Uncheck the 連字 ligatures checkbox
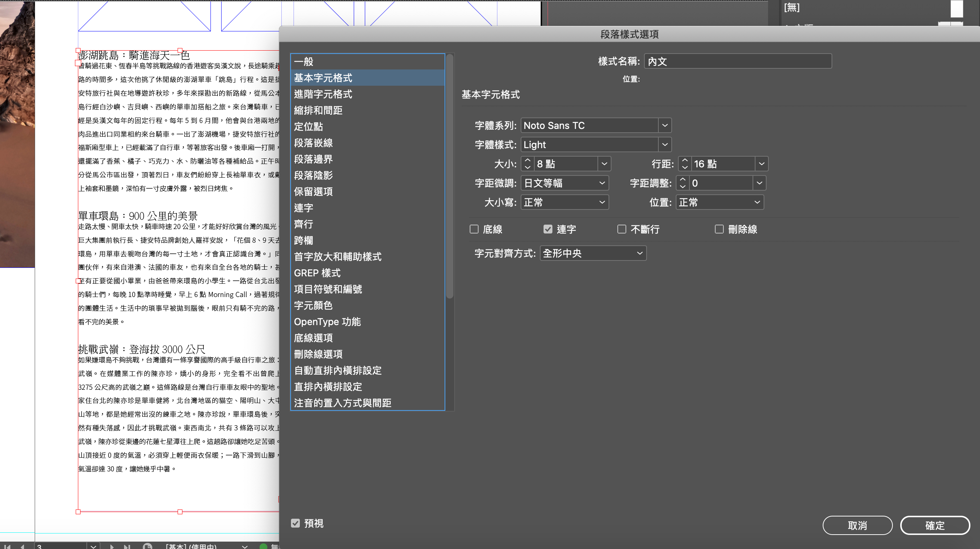Screen dimensions: 980x549 548,229
